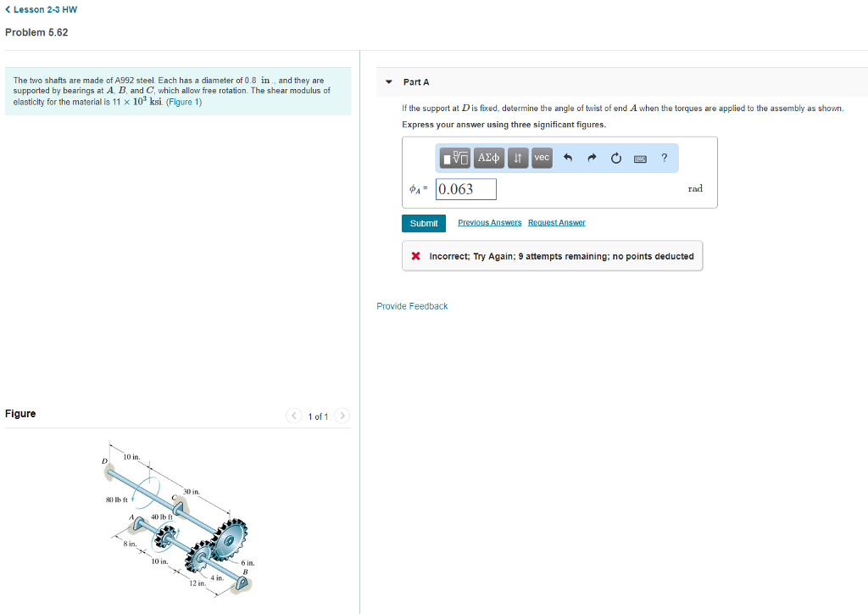868x614 pixels.
Task: Open the equation editor help via question mark
Action: point(664,158)
